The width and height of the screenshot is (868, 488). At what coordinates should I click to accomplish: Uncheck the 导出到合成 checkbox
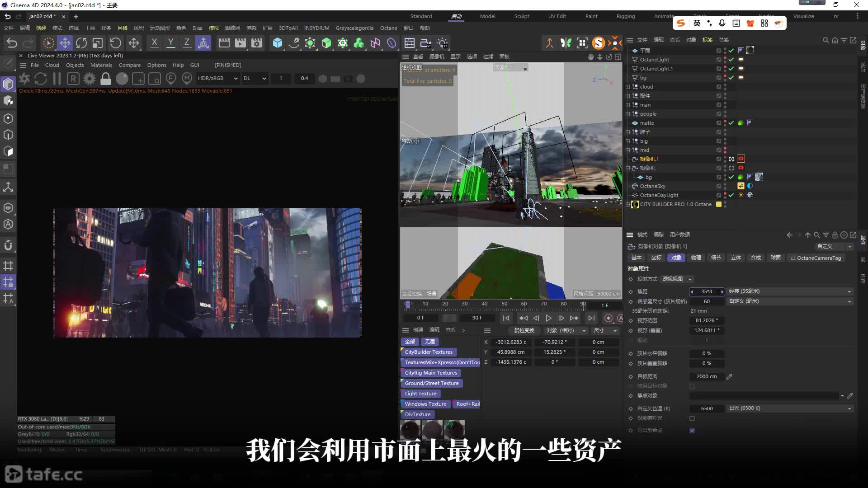(692, 430)
